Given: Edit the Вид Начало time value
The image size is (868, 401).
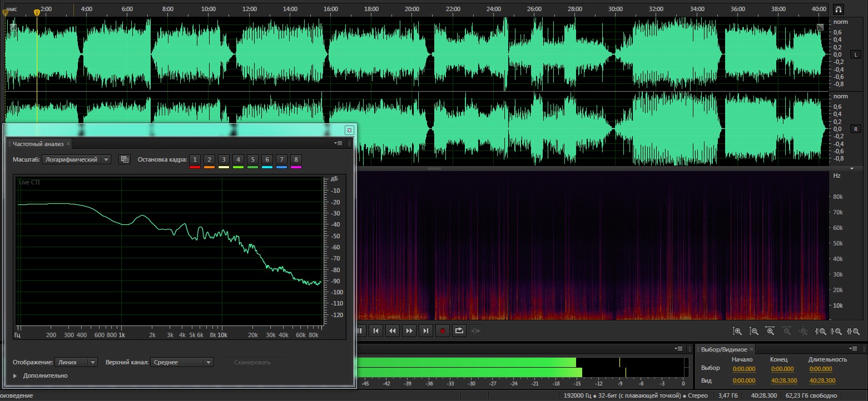Looking at the screenshot, I should tap(744, 380).
